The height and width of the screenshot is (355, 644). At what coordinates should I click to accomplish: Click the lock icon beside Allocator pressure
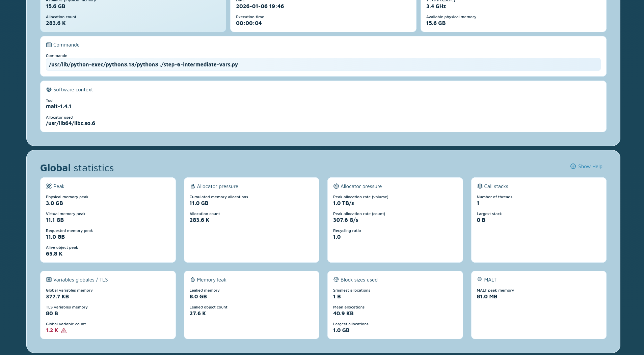193,186
